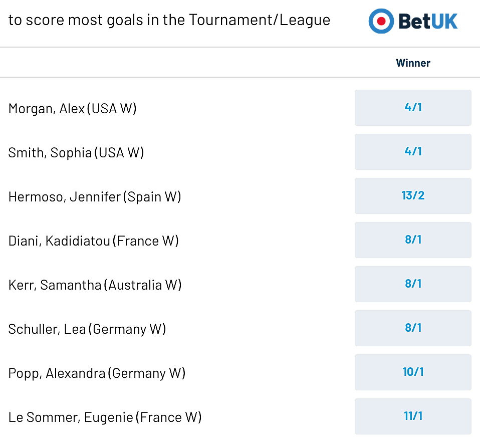The image size is (480, 448).
Task: Select Alex Morgan 4/1 odds button
Action: [x=413, y=107]
